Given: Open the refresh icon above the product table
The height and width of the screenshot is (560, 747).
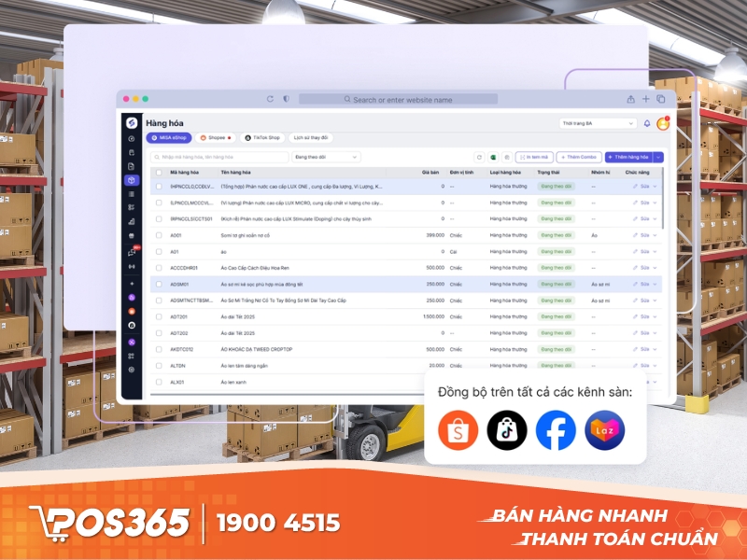Looking at the screenshot, I should pos(479,157).
